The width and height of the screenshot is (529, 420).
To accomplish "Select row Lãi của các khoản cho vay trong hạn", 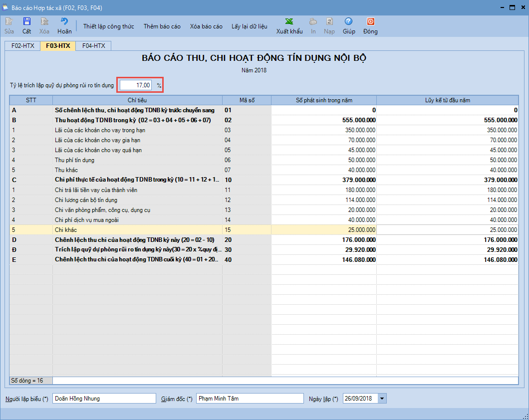I will coord(264,130).
